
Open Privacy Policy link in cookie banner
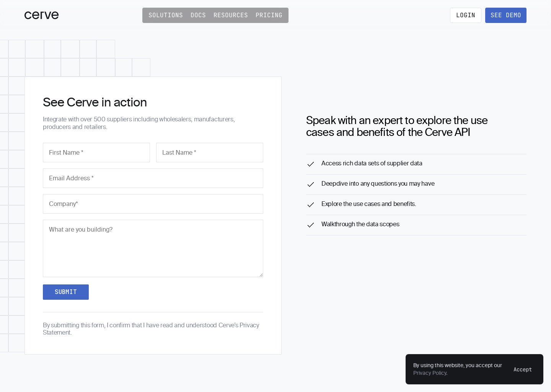coord(430,373)
